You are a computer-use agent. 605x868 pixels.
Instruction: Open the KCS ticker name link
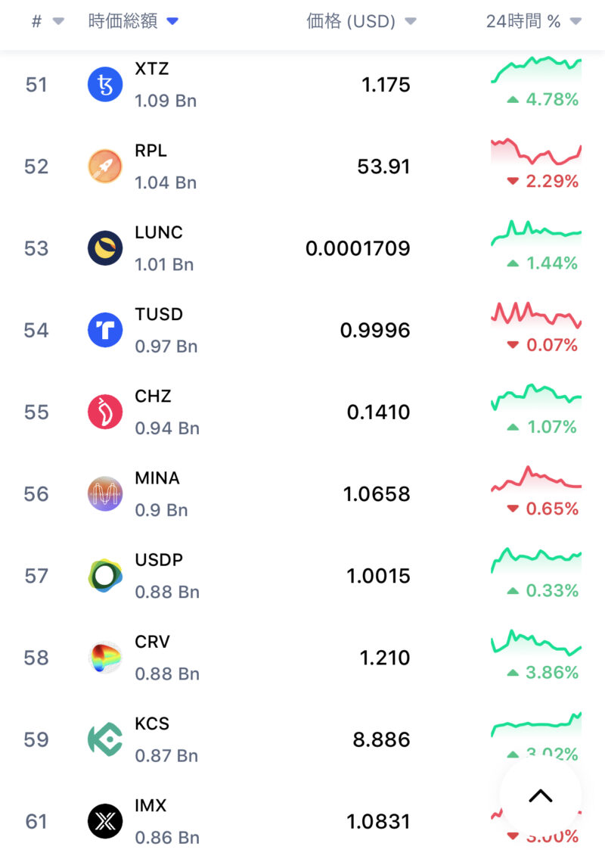[x=152, y=723]
